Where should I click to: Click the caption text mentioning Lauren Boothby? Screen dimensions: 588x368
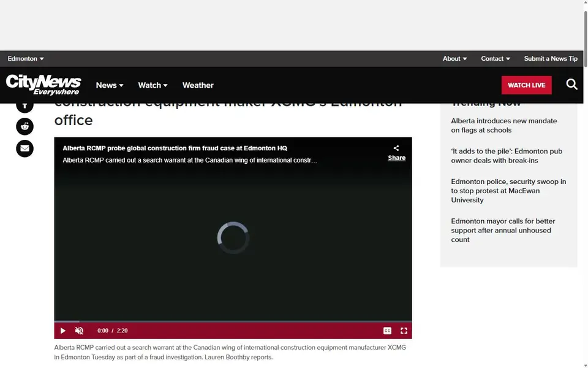(230, 352)
